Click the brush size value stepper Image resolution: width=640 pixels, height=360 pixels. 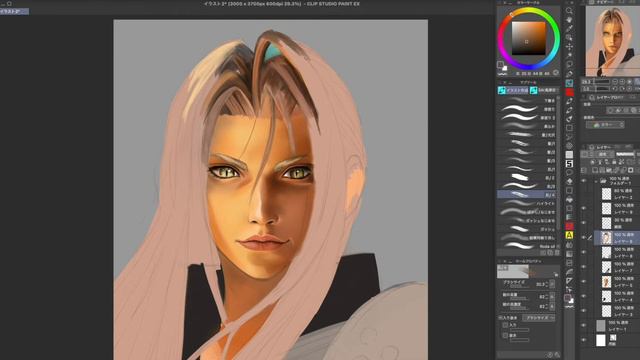[x=547, y=284]
